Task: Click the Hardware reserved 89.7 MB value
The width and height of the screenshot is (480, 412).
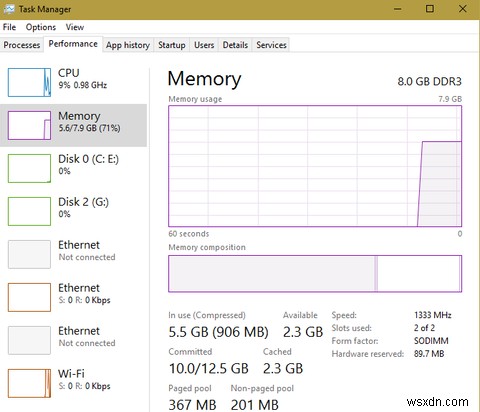Action: (429, 354)
